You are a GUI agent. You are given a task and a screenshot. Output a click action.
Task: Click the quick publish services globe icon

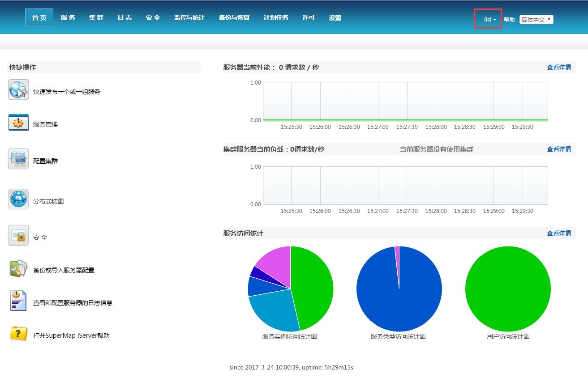18,90
